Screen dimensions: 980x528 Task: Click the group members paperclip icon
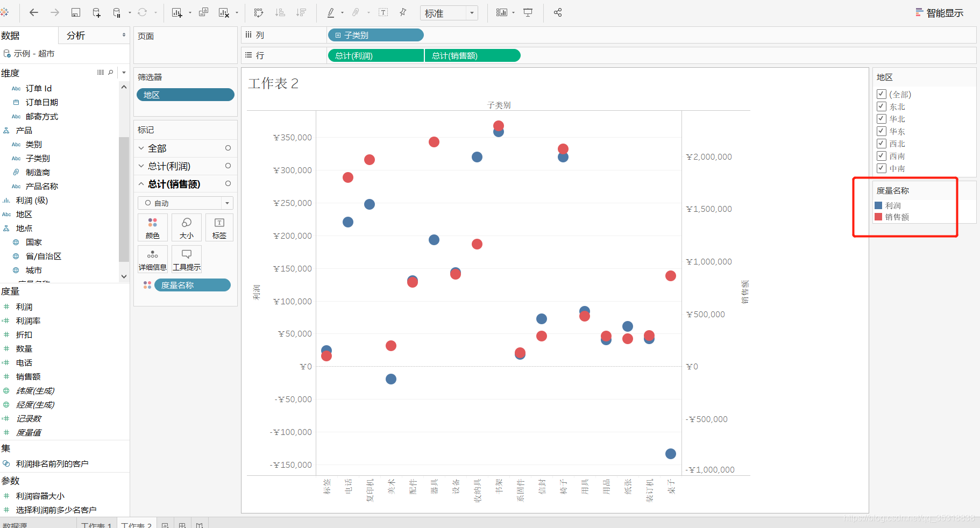point(356,12)
